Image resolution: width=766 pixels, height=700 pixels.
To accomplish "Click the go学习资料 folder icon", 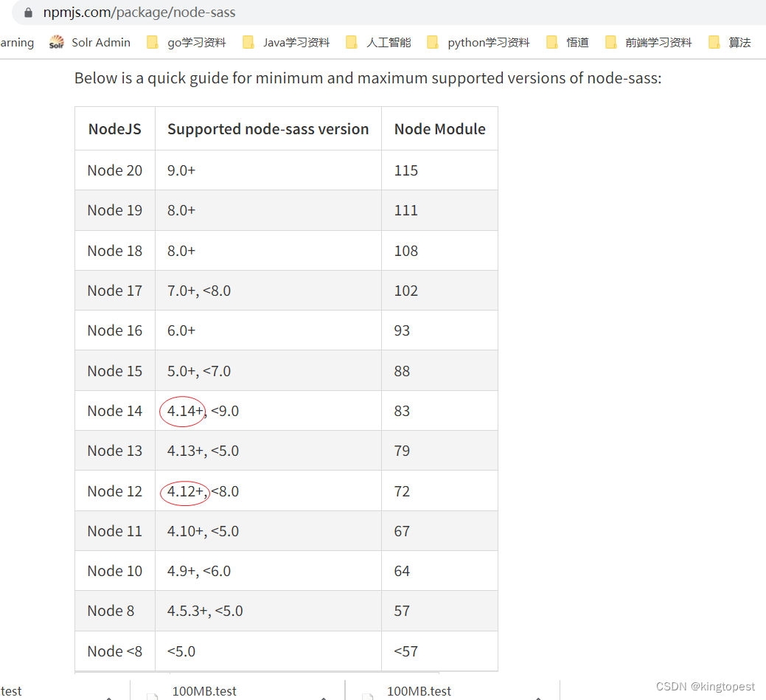I will pyautogui.click(x=153, y=42).
